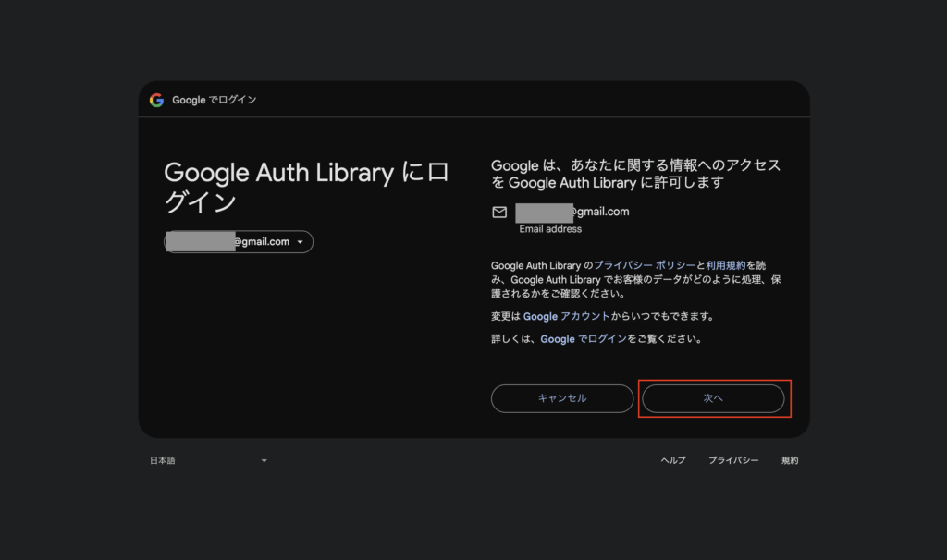Image resolution: width=947 pixels, height=560 pixels.
Task: Open the 日本語 language dropdown
Action: tap(208, 460)
